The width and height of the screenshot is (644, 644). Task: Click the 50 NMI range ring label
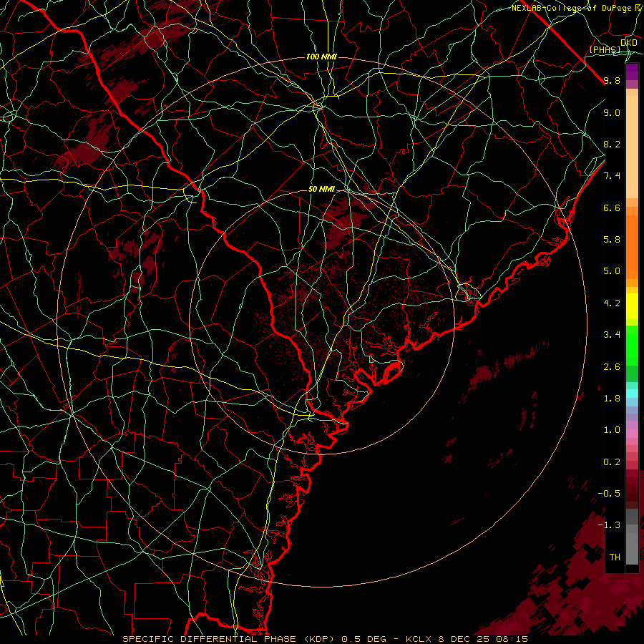click(x=321, y=189)
